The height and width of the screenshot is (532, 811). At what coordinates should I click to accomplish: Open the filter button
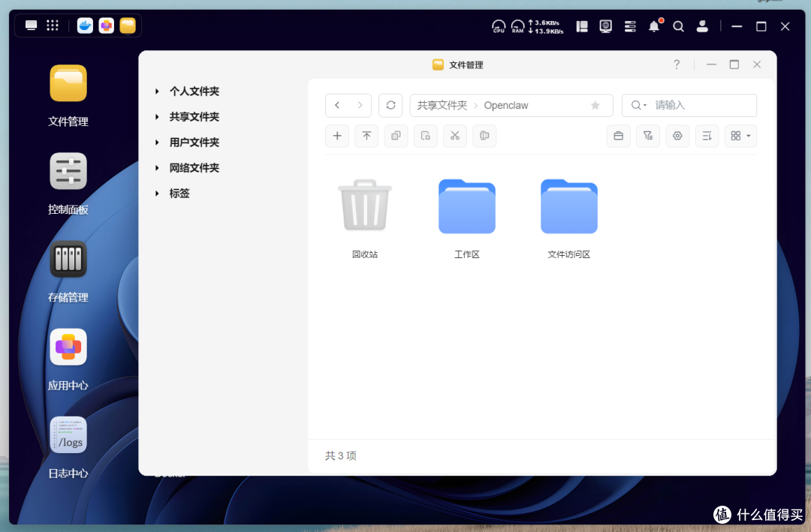pos(648,136)
